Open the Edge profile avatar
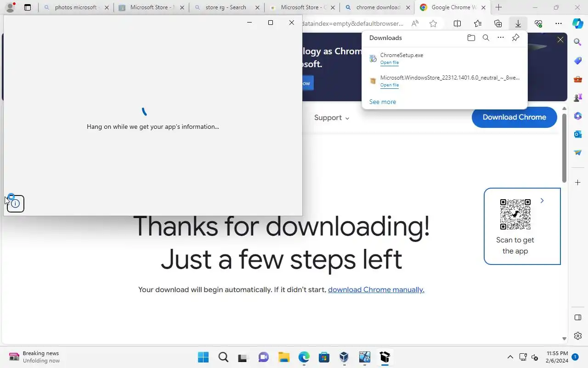This screenshot has height=368, width=588. pos(10,7)
